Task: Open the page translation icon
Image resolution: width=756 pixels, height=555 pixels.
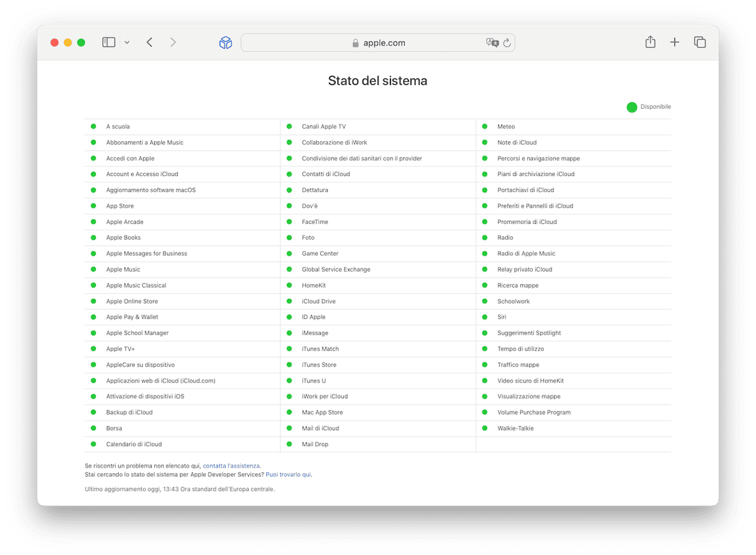Action: (492, 42)
